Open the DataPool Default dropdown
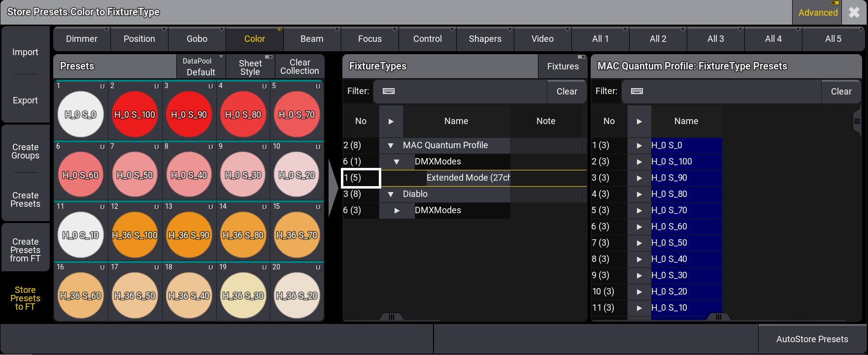868x355 pixels. point(200,66)
